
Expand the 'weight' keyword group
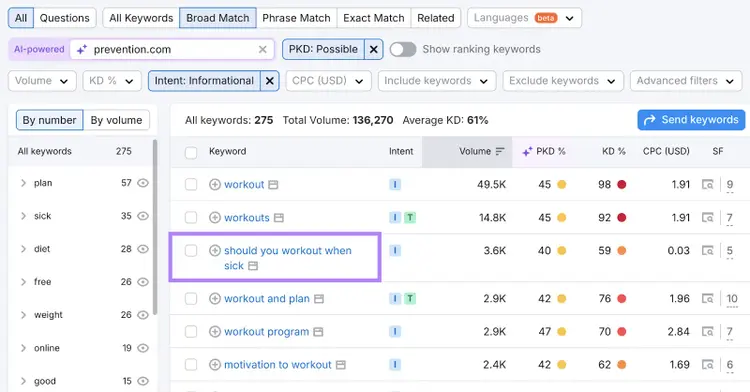23,315
